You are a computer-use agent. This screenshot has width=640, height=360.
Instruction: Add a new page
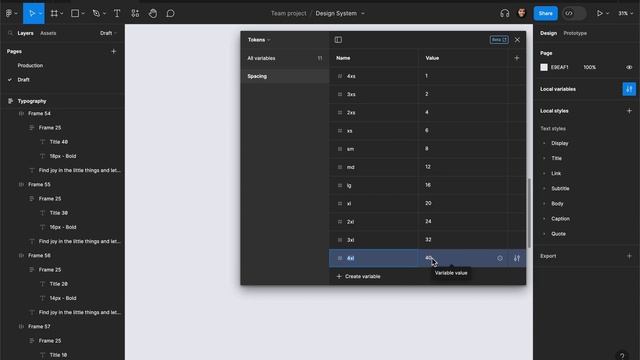pos(113,51)
